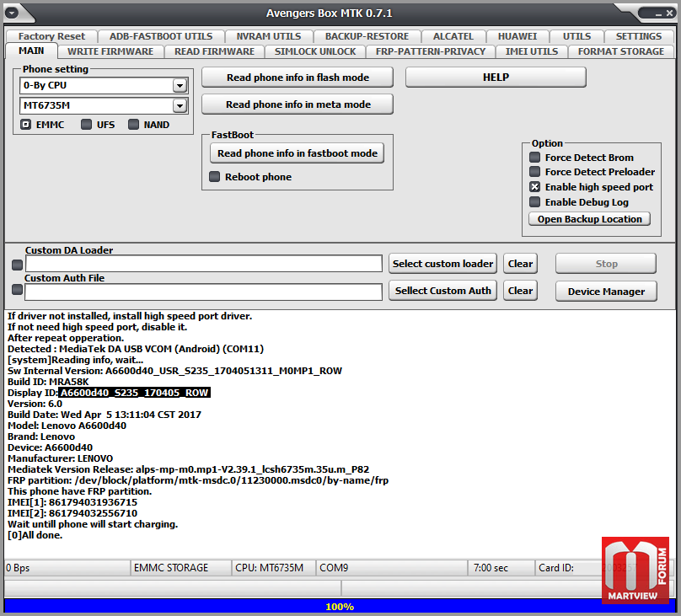
Task: Click the 7:00 sec status entry
Action: tap(501, 568)
